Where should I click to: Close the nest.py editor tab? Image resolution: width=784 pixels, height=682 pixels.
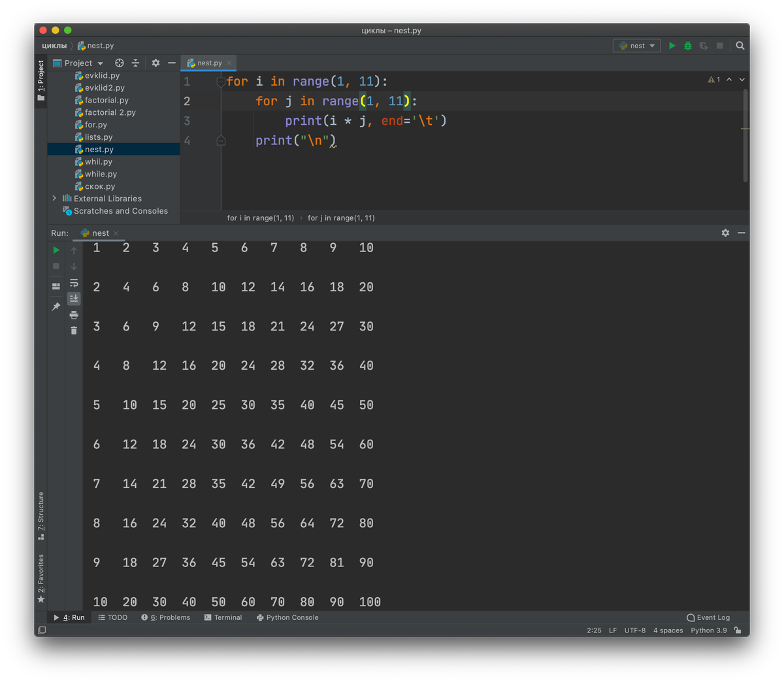coord(229,63)
